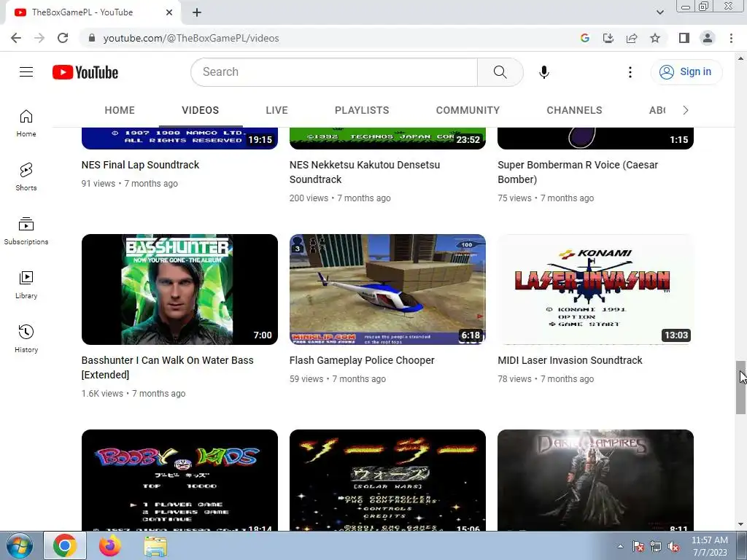Close the TheBoxGamePL tab
747x560 pixels.
pyautogui.click(x=169, y=12)
